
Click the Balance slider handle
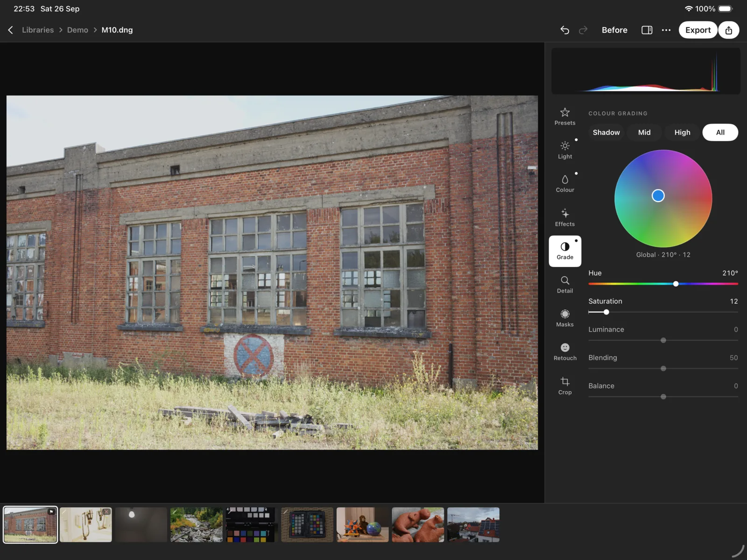[x=663, y=397]
